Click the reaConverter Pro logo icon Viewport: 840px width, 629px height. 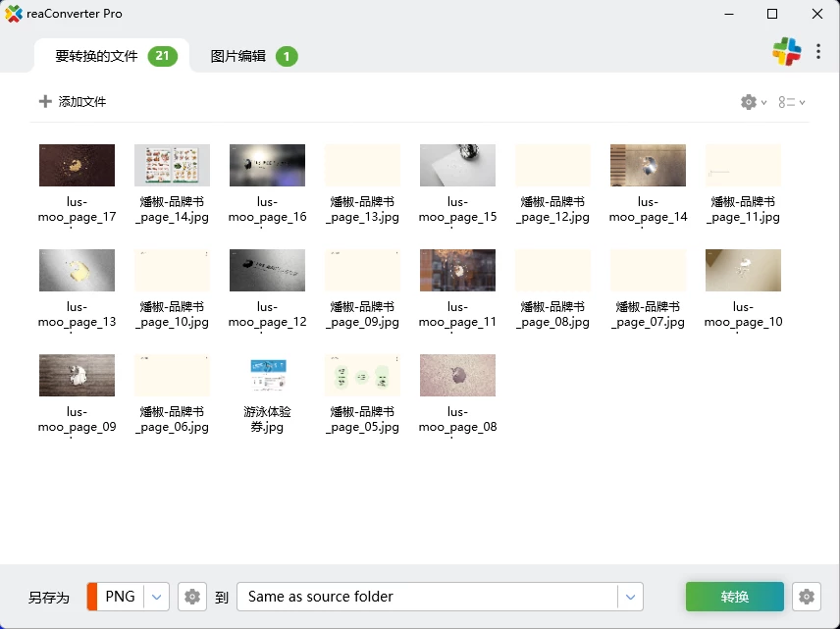pyautogui.click(x=12, y=13)
